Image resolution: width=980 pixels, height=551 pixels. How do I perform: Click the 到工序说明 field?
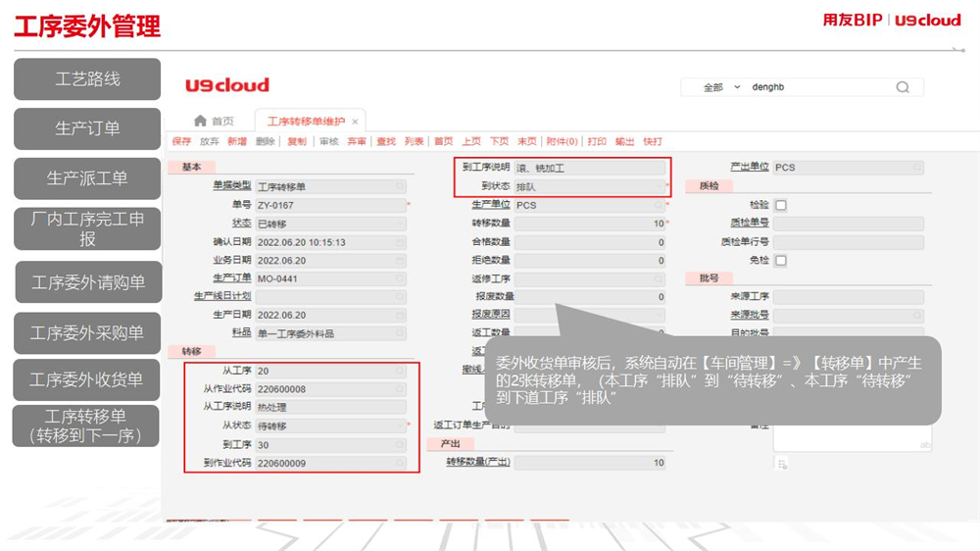(x=590, y=168)
